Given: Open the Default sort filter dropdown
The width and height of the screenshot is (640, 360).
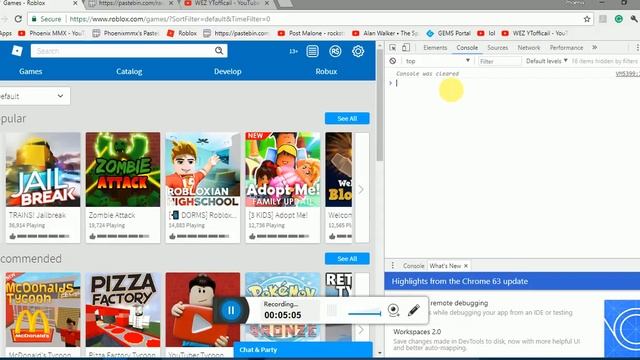Looking at the screenshot, I should pyautogui.click(x=34, y=96).
